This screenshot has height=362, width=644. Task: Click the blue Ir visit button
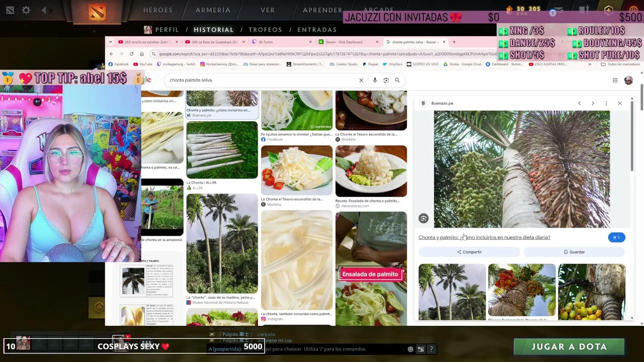click(616, 237)
